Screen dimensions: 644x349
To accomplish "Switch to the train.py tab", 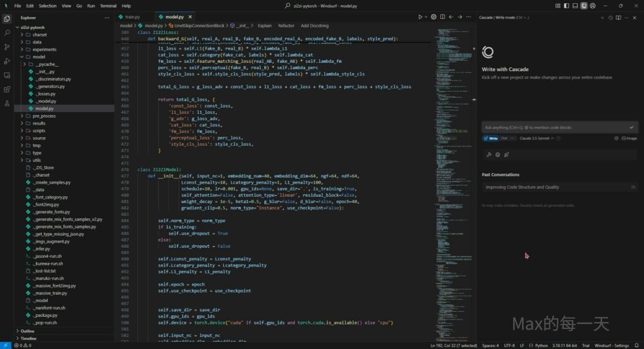I will coord(131,17).
